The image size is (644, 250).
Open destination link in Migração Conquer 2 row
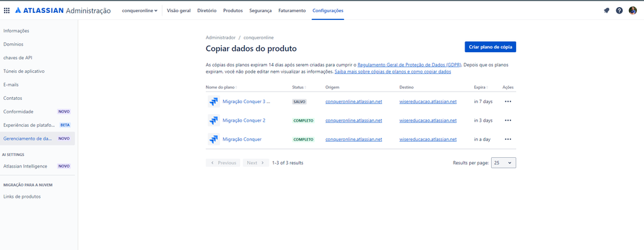[428, 120]
